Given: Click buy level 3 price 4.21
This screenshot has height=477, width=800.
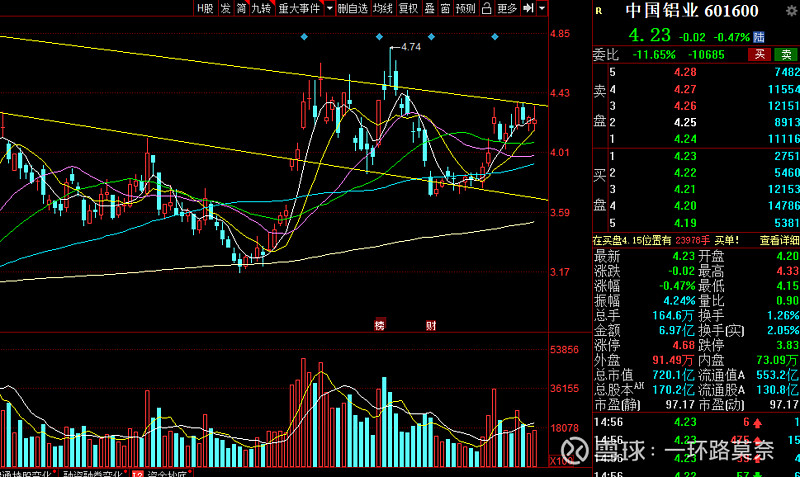Looking at the screenshot, I should click(685, 189).
